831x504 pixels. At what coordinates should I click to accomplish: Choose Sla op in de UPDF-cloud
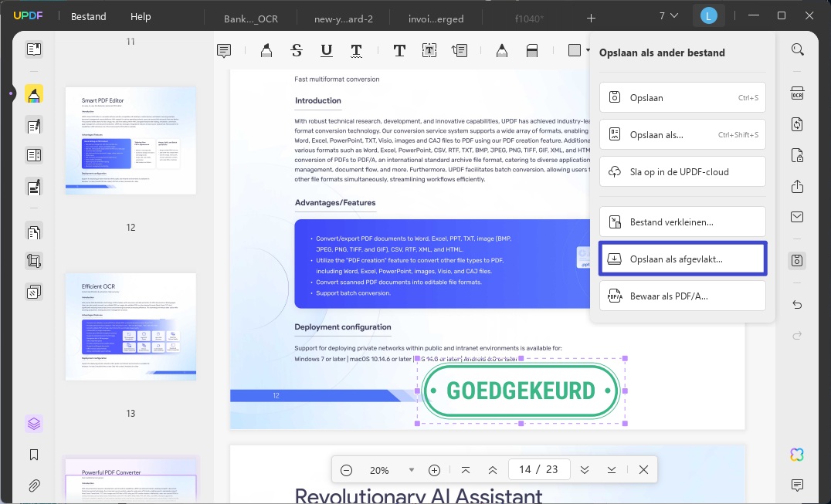[683, 171]
